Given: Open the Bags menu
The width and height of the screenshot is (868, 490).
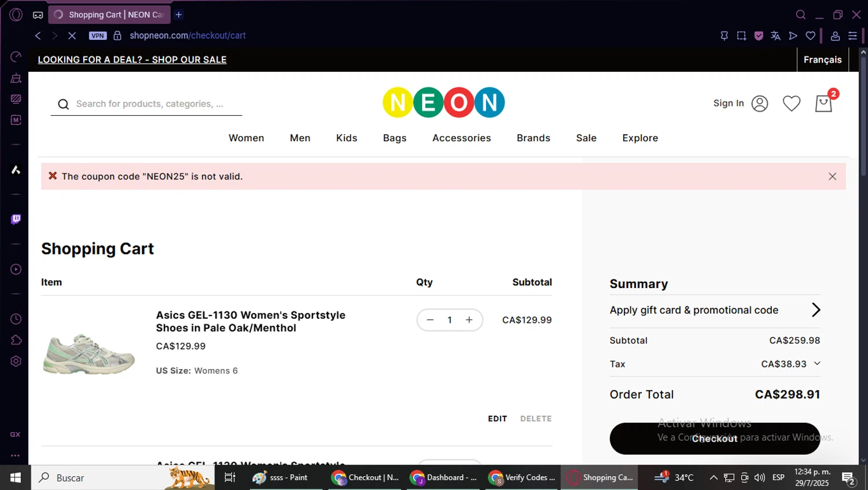Looking at the screenshot, I should point(395,138).
